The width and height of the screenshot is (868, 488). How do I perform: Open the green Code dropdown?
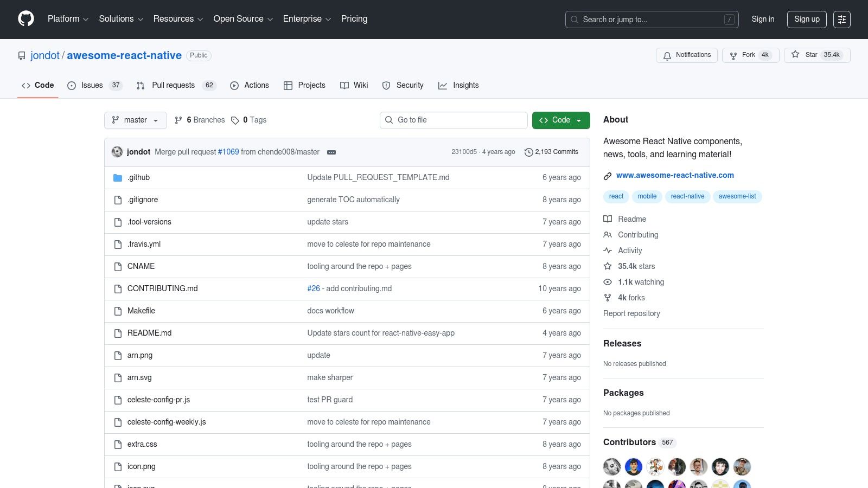point(560,120)
